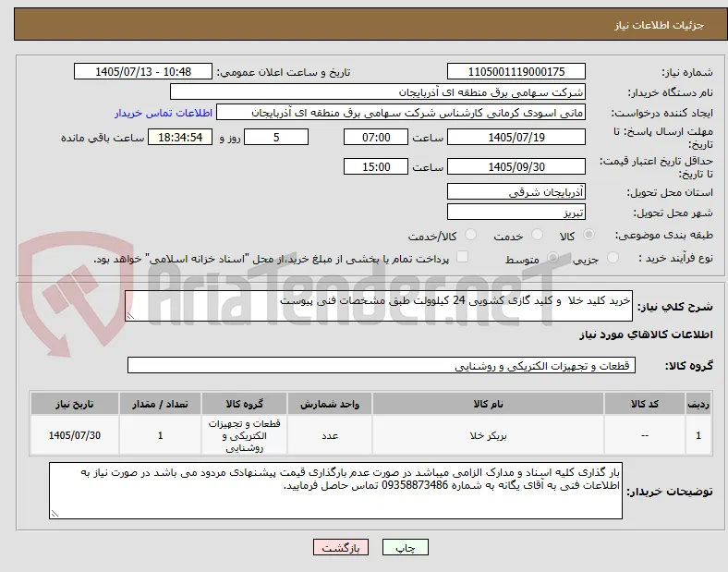Click the remaining days field showing 5
This screenshot has width=728, height=572.
[x=276, y=138]
